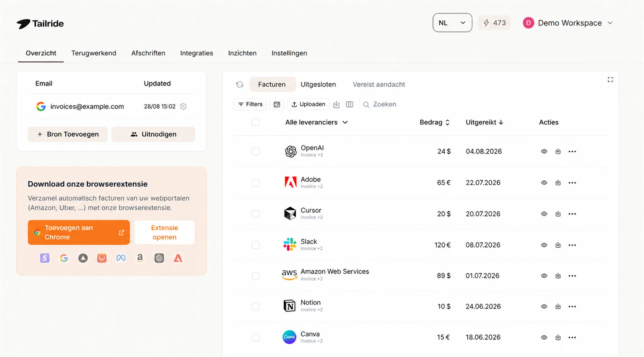This screenshot has width=644, height=357.
Task: Select all invoices checkbox in header
Action: 256,122
